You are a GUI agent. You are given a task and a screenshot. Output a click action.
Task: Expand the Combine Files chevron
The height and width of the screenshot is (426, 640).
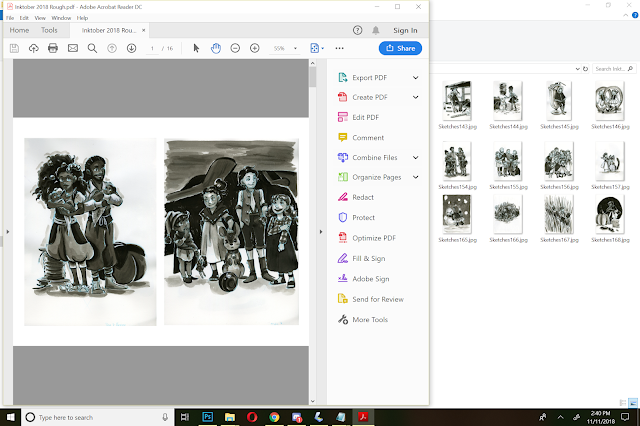(x=416, y=158)
